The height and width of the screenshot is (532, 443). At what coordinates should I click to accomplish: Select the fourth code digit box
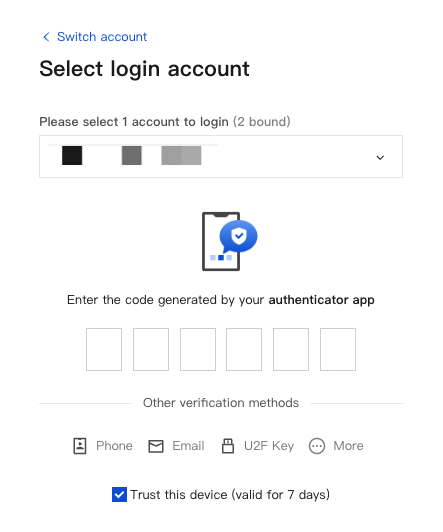pyautogui.click(x=244, y=349)
